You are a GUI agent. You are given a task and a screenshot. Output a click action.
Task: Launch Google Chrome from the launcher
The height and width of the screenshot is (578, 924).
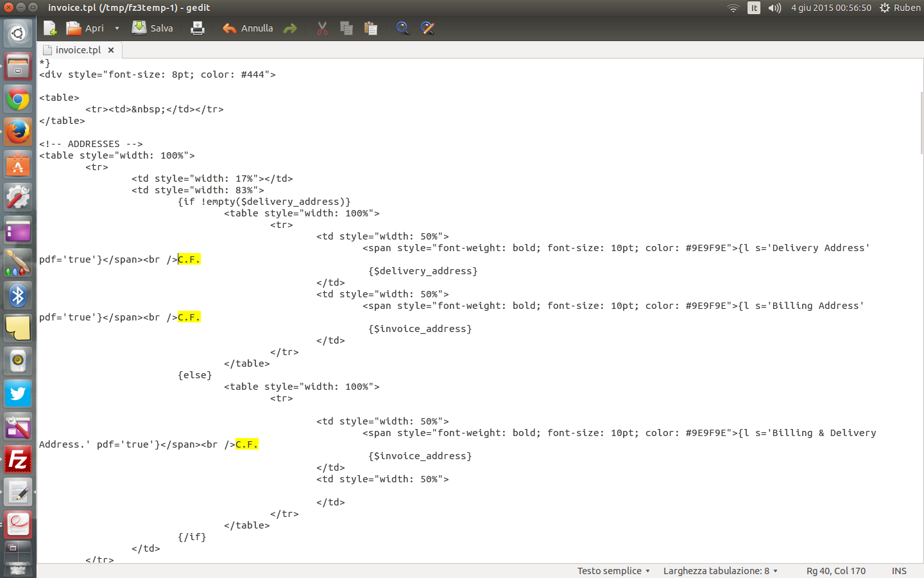18,100
